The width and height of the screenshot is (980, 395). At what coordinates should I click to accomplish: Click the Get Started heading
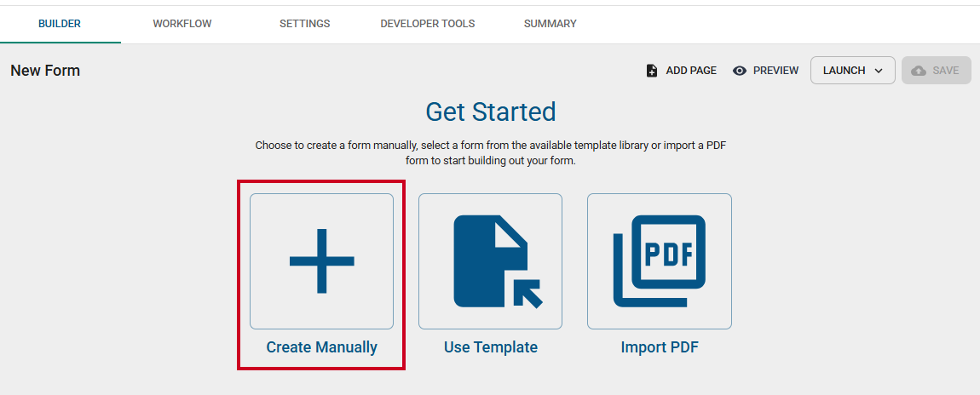491,112
